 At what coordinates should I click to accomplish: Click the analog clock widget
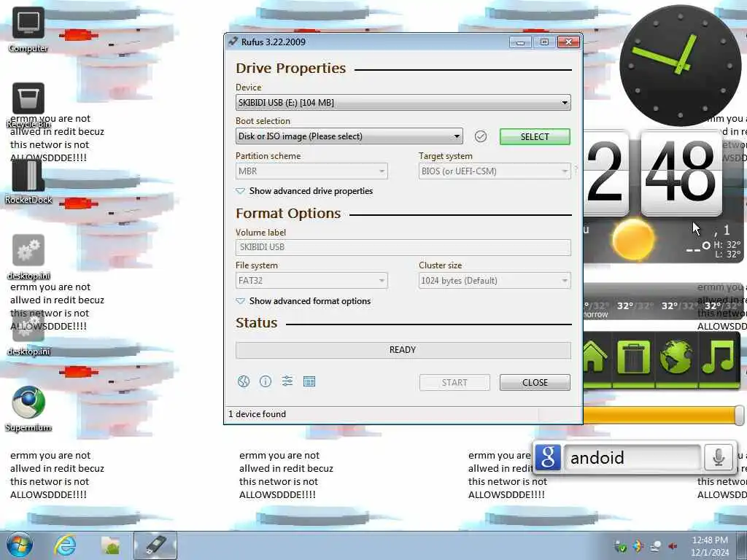(681, 66)
